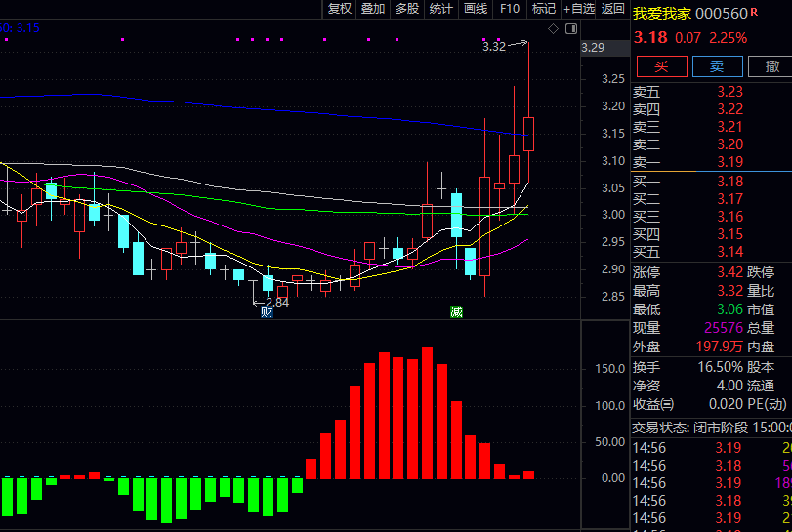This screenshot has width=792, height=532.
Task: Select 卖五 ask price 3.23
Action: point(729,92)
